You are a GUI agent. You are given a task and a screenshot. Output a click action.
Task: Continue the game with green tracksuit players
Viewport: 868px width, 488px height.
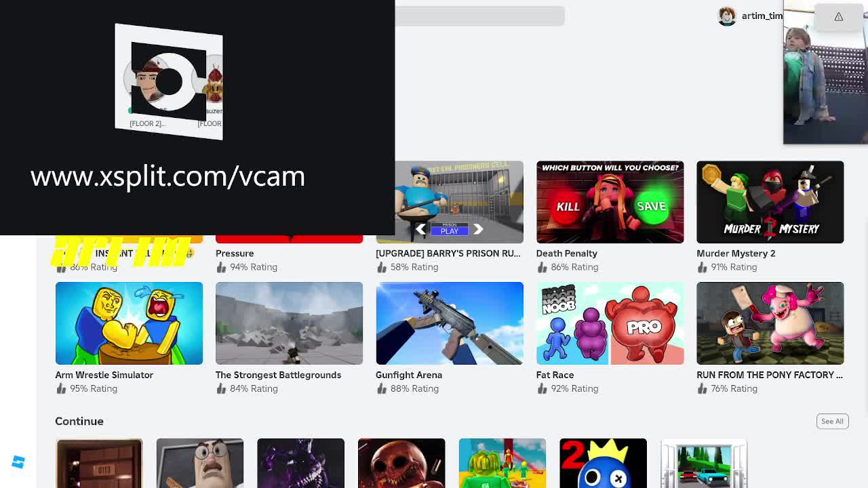pyautogui.click(x=502, y=464)
